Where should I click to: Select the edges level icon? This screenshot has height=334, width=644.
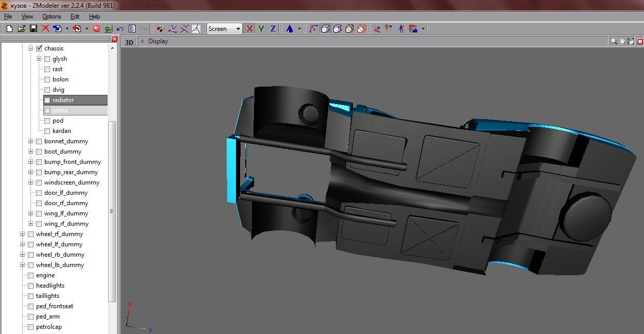point(173,29)
